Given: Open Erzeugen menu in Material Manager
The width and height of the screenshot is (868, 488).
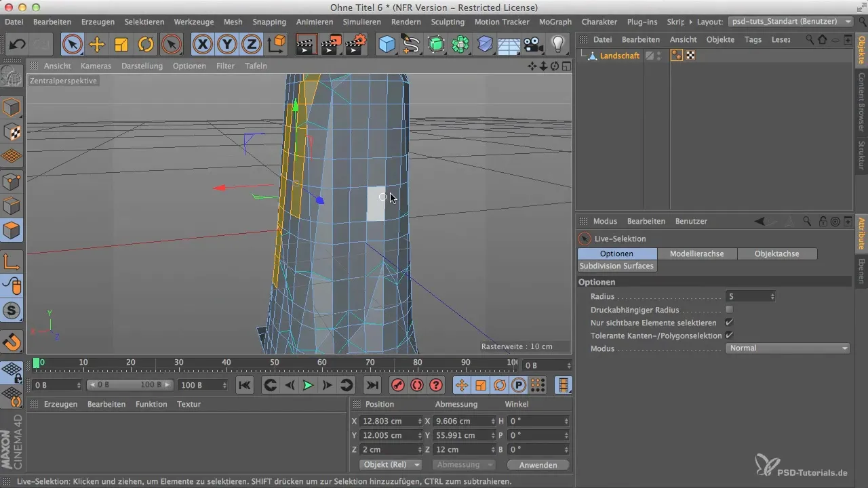Looking at the screenshot, I should tap(60, 404).
